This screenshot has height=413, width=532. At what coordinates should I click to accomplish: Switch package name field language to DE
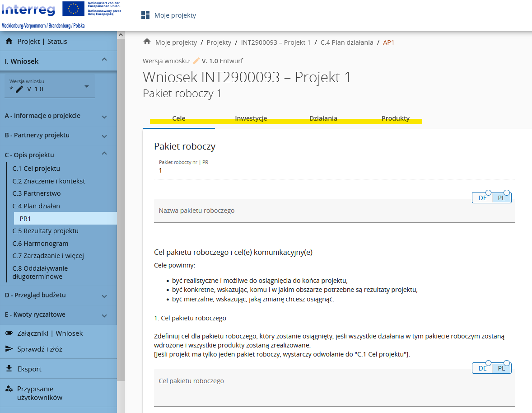click(482, 198)
